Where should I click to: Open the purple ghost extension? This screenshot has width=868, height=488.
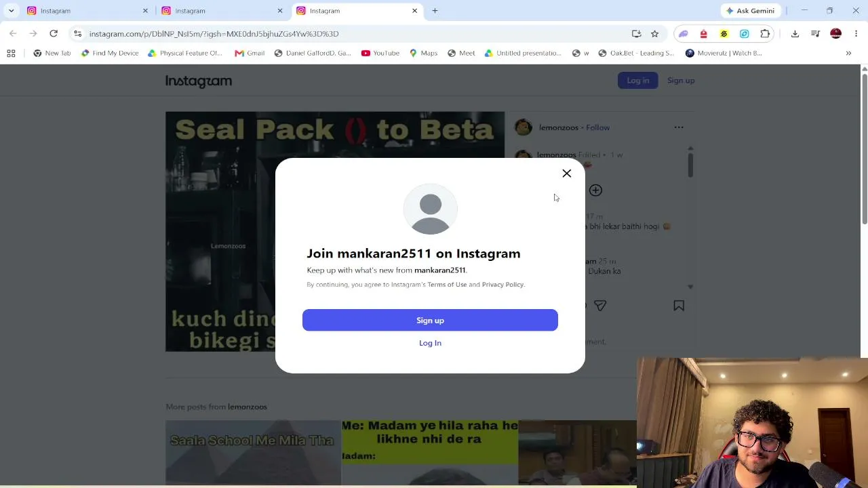(x=684, y=34)
